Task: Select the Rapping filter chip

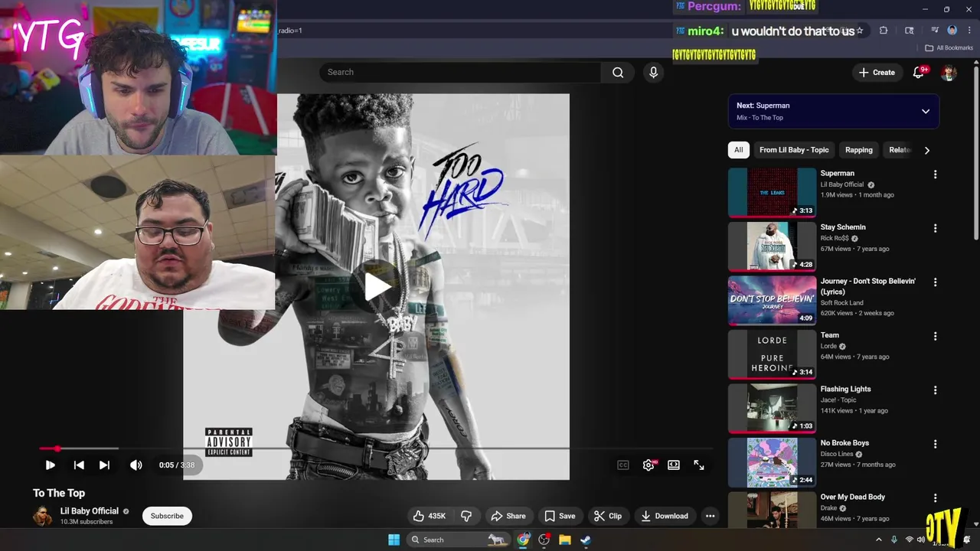Action: point(858,150)
